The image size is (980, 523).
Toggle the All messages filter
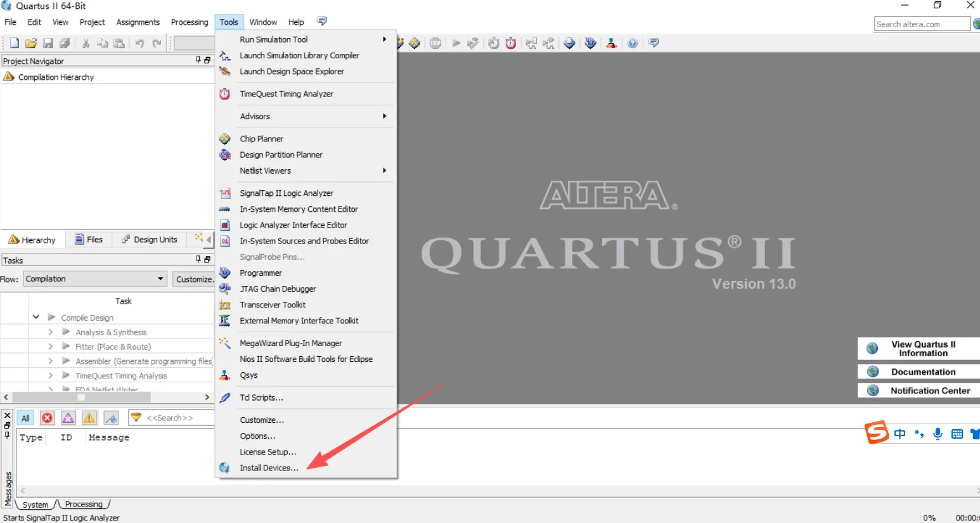[25, 418]
